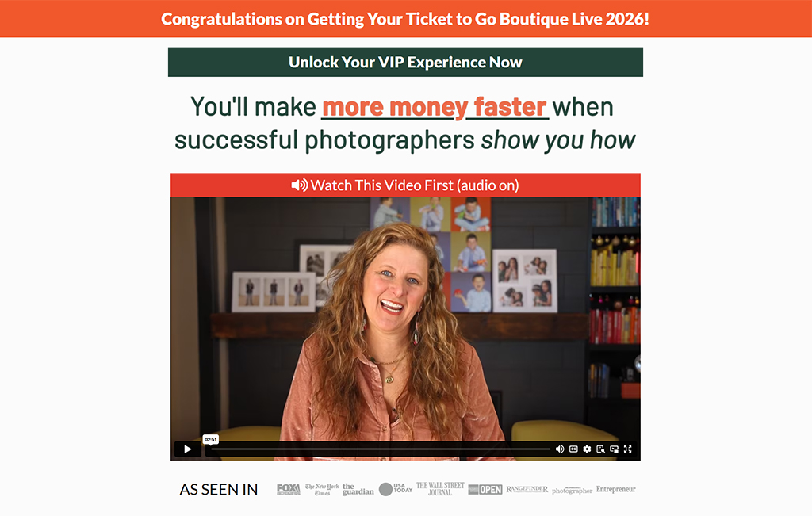Mute the video volume speaker icon
The height and width of the screenshot is (516, 812).
pos(560,449)
